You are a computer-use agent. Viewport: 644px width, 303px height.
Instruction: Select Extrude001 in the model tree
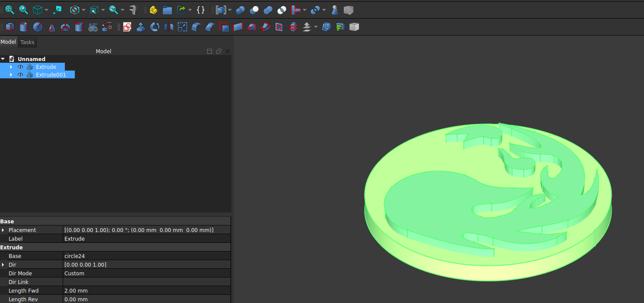tap(51, 75)
